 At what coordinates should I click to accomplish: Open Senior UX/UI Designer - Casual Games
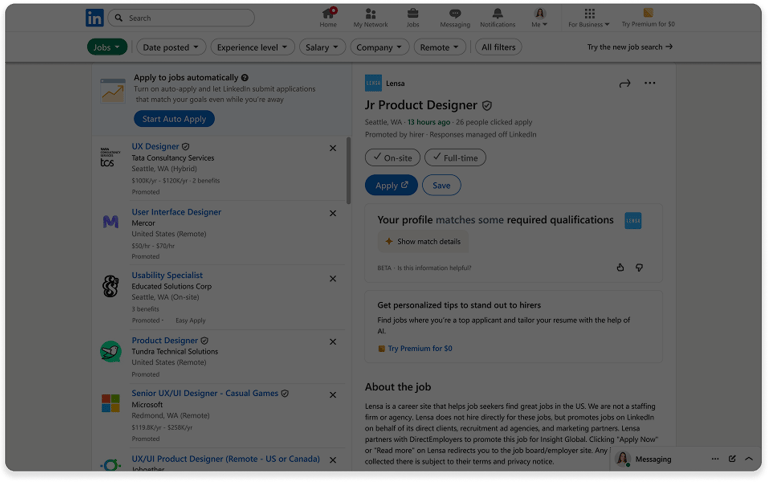click(x=204, y=393)
